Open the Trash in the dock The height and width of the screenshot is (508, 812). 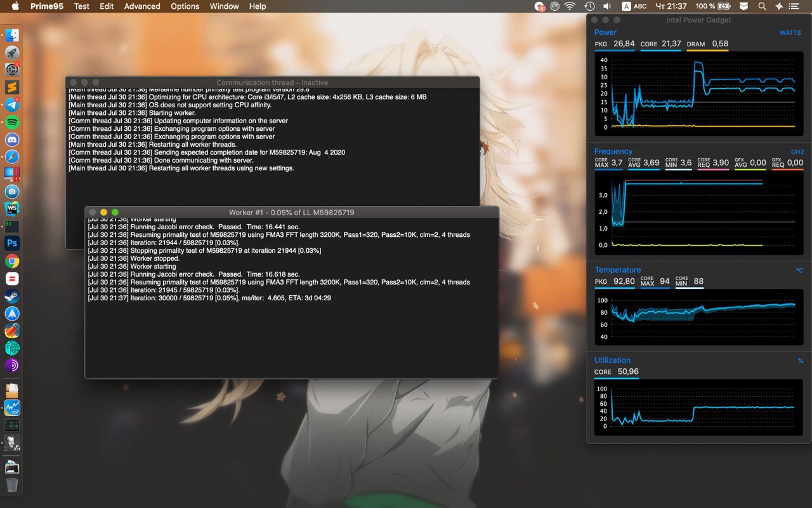[12, 485]
